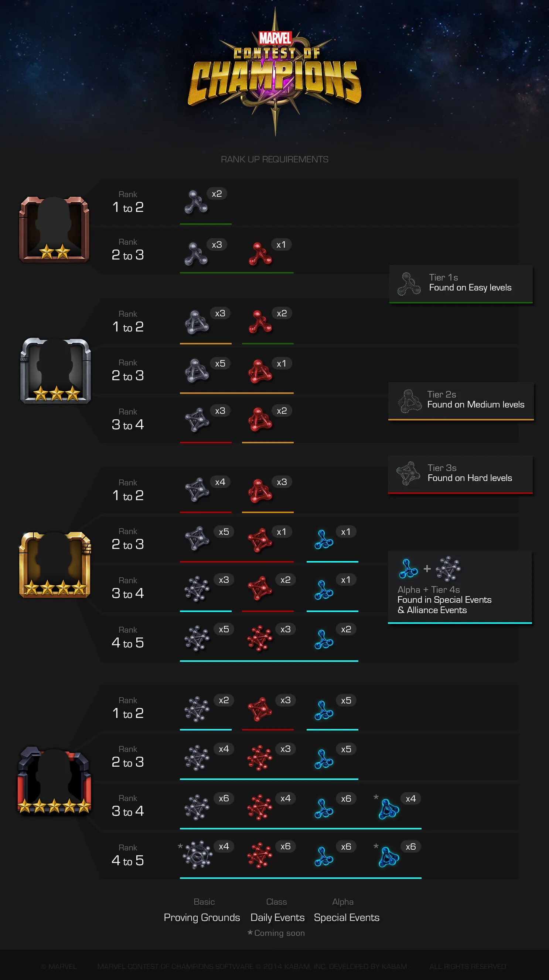Click the Proving Grounds label
Viewport: 549px width, 980px height.
(x=202, y=917)
